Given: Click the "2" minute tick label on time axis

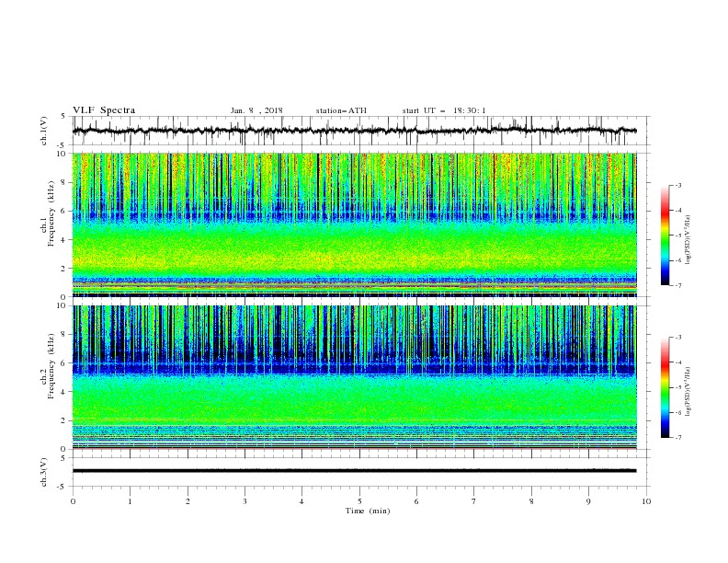Looking at the screenshot, I should tap(188, 501).
